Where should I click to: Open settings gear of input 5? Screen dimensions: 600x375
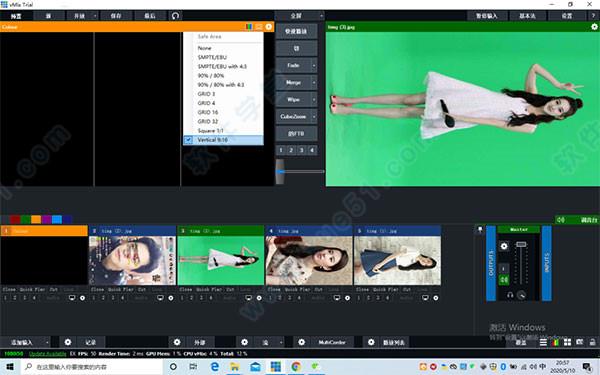436,298
